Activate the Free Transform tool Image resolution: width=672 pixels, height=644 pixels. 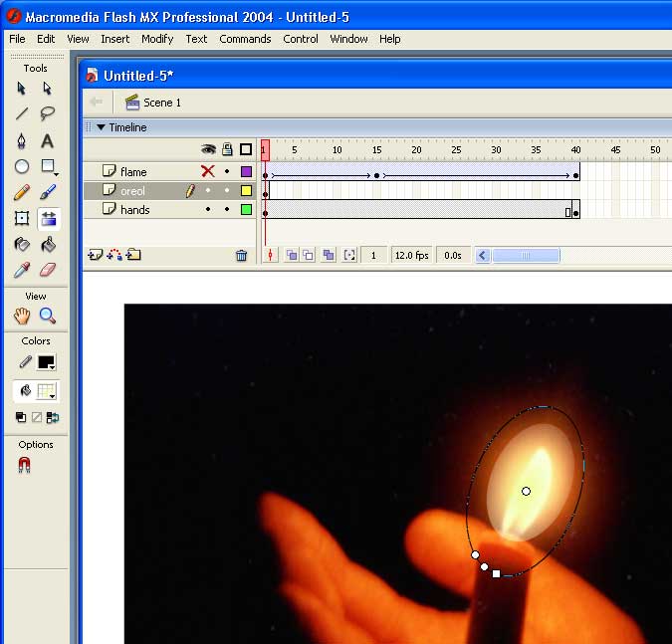point(21,219)
